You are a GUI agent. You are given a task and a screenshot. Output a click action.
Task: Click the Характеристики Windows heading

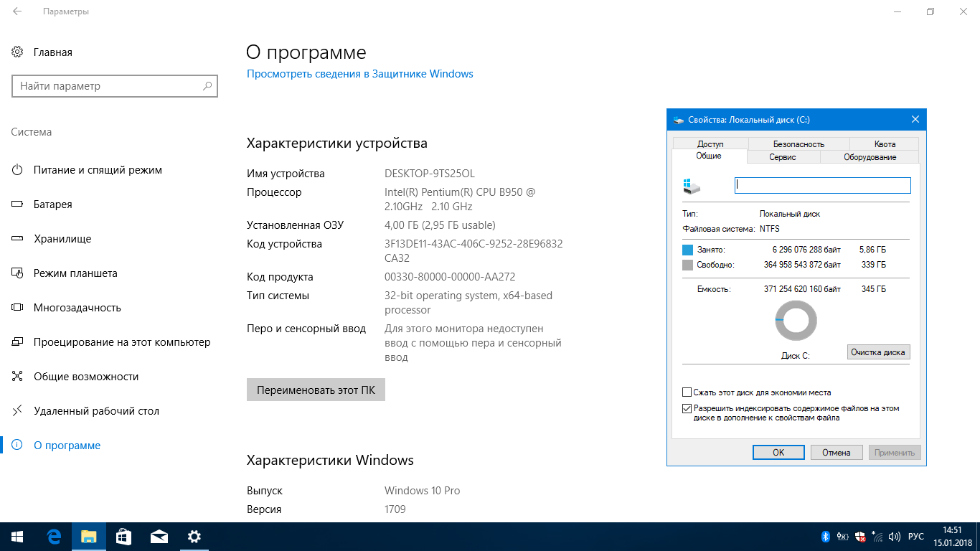coord(330,461)
